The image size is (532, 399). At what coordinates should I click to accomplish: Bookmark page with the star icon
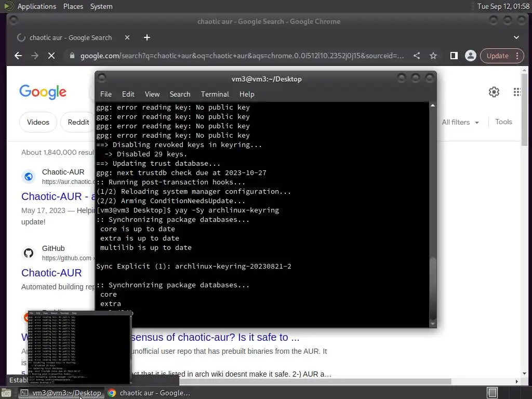point(433,56)
